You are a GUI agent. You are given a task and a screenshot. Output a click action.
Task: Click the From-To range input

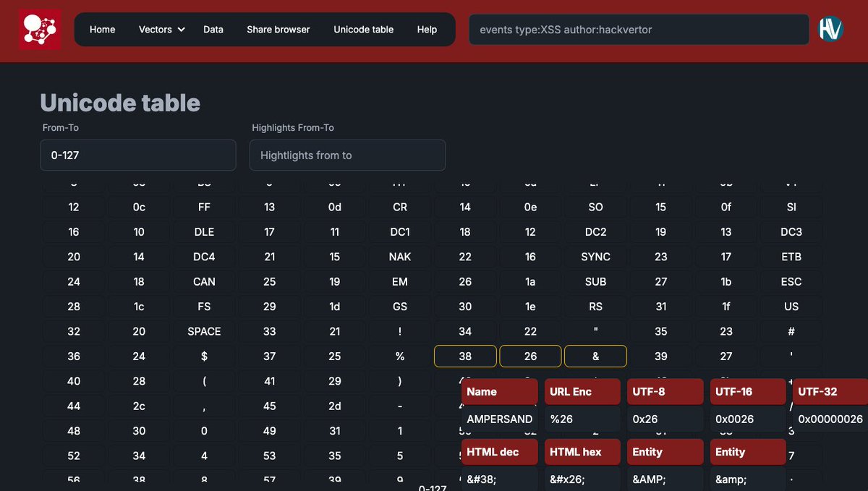click(138, 155)
